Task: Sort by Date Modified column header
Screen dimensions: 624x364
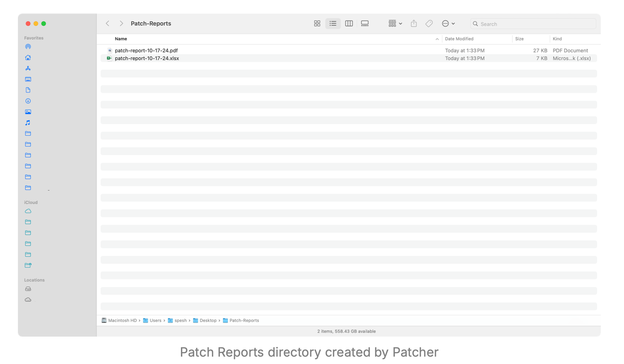Action: click(x=459, y=39)
